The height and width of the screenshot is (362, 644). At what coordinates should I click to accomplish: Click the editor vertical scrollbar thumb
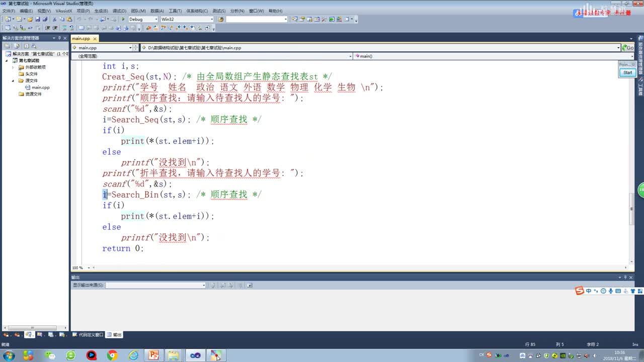click(632, 209)
